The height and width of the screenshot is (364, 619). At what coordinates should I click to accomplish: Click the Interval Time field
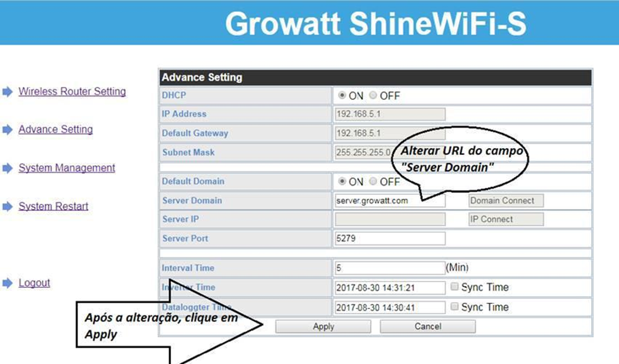coord(390,268)
